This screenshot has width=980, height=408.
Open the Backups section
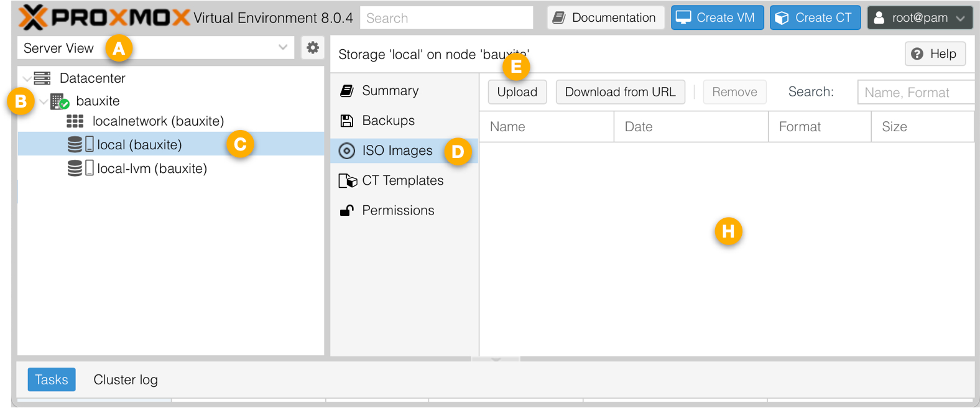404,121
